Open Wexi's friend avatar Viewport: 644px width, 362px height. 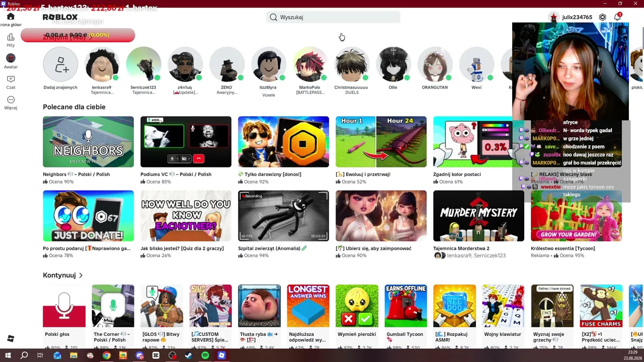(476, 64)
